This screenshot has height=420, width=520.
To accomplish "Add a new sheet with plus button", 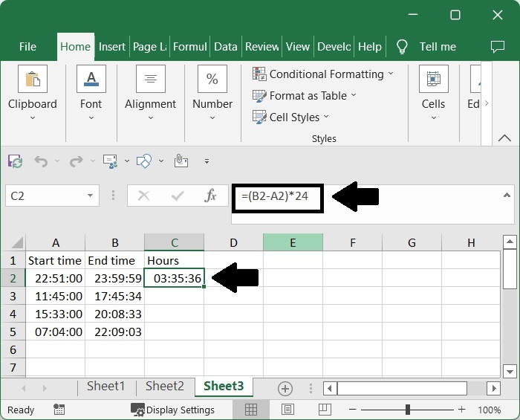I will pyautogui.click(x=285, y=388).
